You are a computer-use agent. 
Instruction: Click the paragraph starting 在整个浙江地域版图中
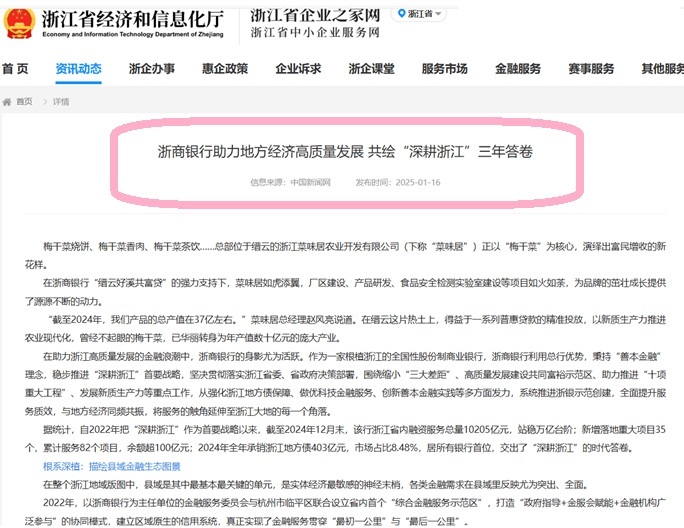pos(316,484)
